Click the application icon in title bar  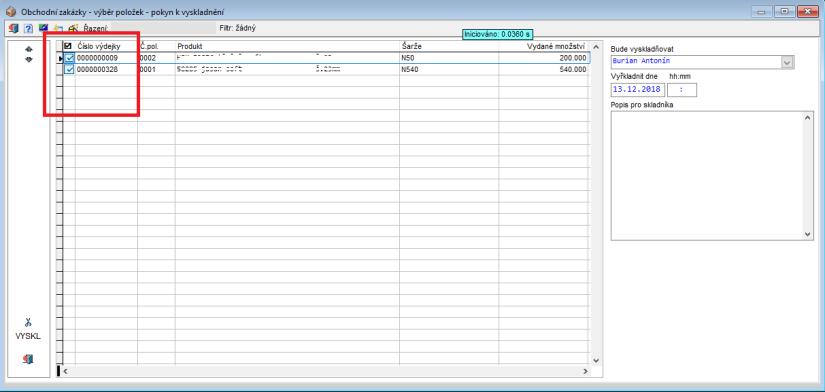tap(11, 12)
